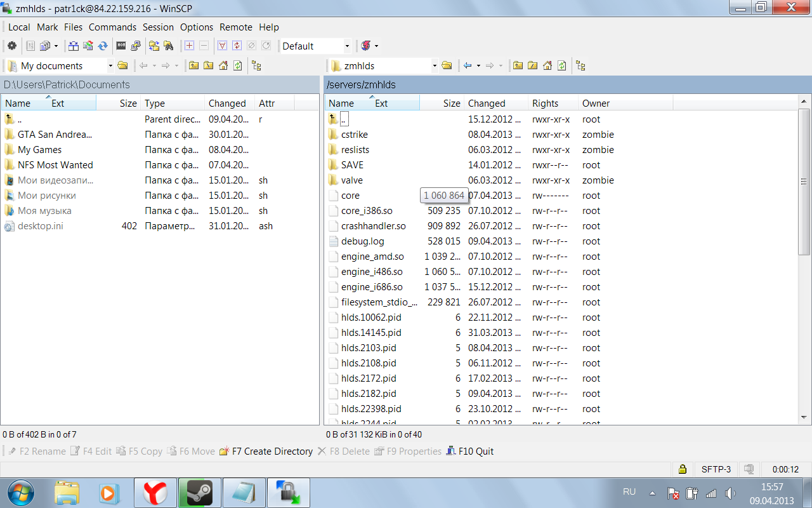
Task: Go to parent directory in local panel
Action: (193, 65)
